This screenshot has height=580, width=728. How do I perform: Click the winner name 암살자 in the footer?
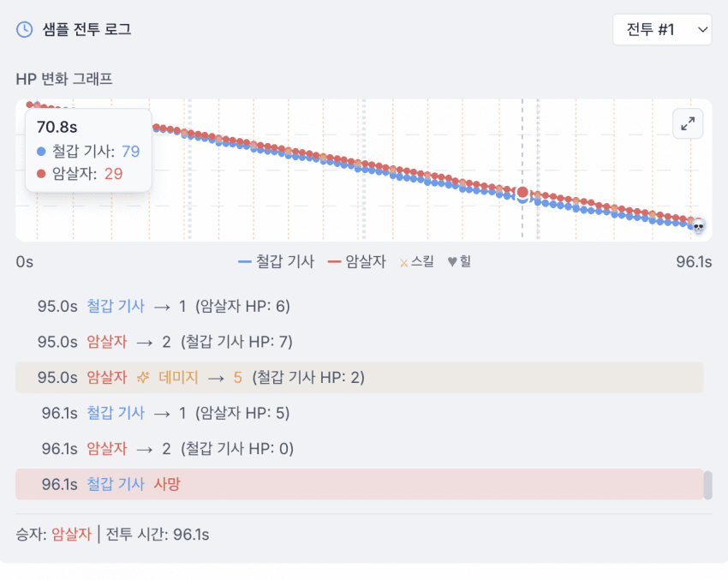click(71, 535)
